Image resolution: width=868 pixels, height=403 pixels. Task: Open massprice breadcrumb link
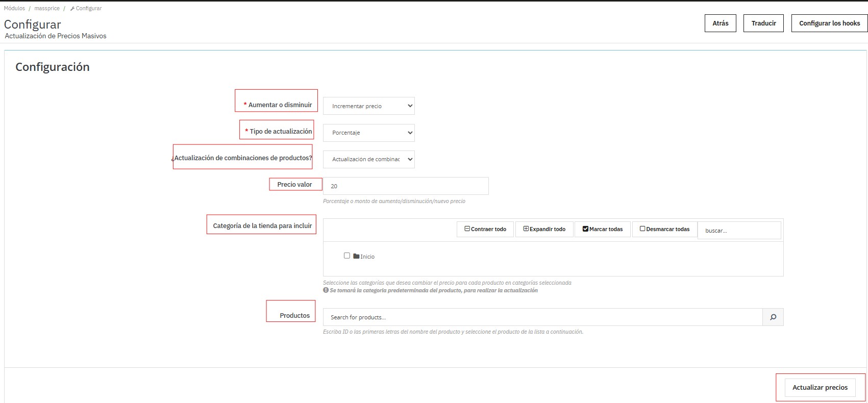(47, 8)
